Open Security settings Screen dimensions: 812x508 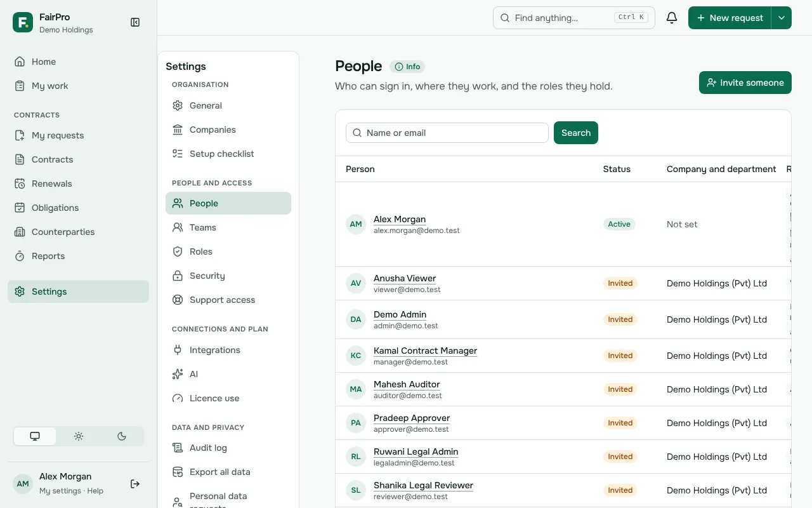(x=228, y=276)
